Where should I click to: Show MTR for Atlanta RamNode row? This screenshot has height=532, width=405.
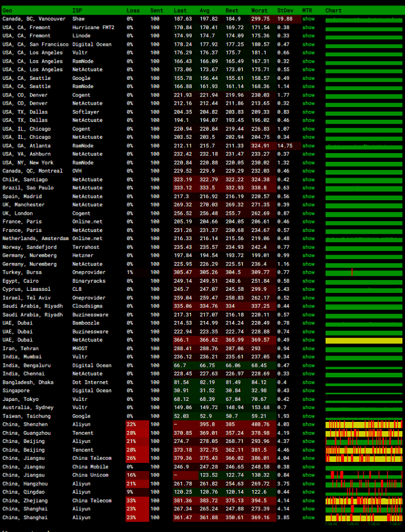pyautogui.click(x=308, y=146)
